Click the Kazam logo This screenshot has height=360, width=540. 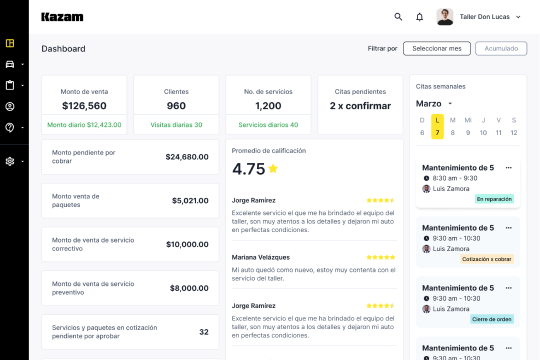[62, 17]
